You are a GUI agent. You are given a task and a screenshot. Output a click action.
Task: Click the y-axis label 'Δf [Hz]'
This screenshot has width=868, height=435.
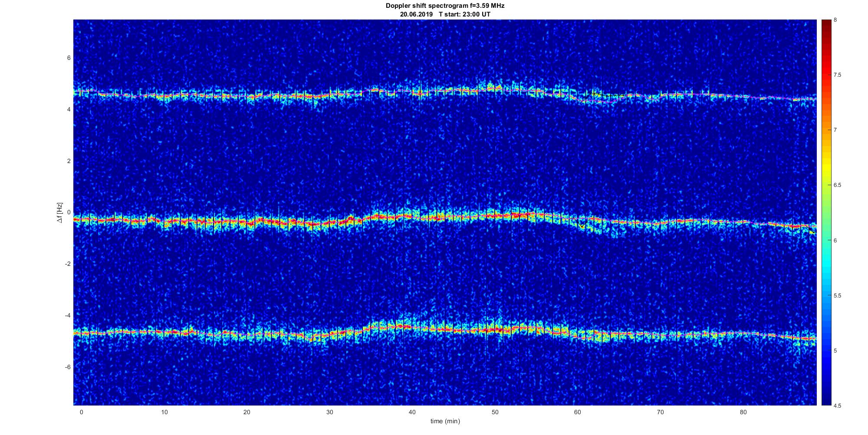59,213
